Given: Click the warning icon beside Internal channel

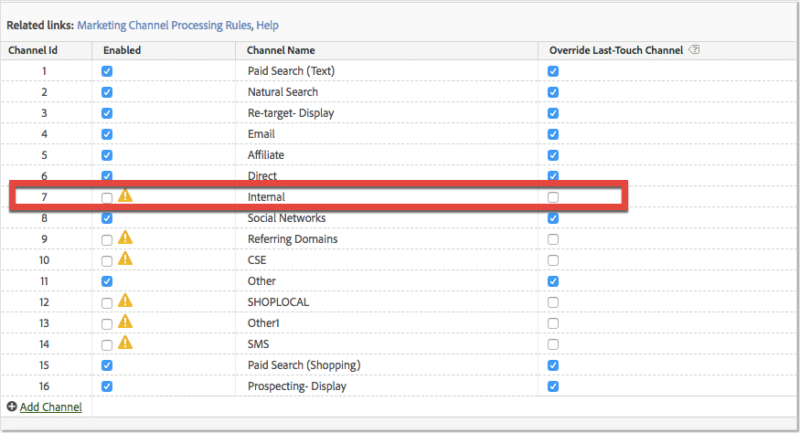Looking at the screenshot, I should [x=125, y=195].
